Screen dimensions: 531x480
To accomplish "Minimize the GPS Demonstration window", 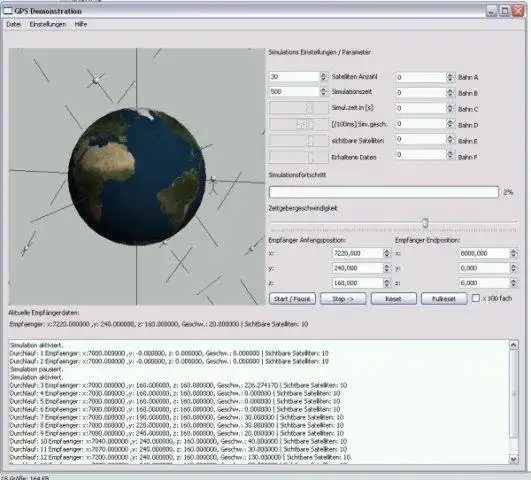I will click(x=491, y=11).
